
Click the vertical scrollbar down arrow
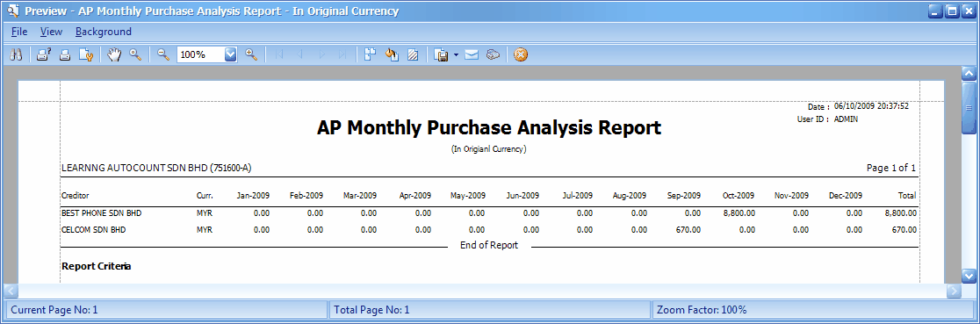click(969, 276)
